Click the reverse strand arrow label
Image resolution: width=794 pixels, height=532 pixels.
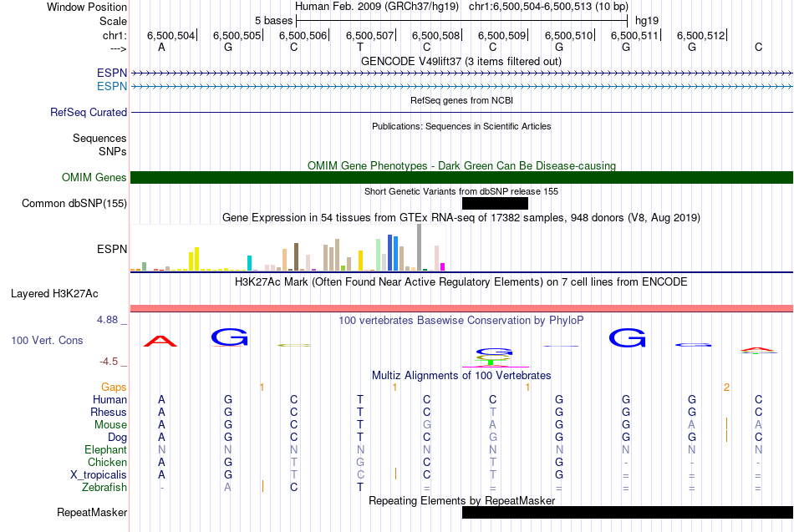coord(118,48)
